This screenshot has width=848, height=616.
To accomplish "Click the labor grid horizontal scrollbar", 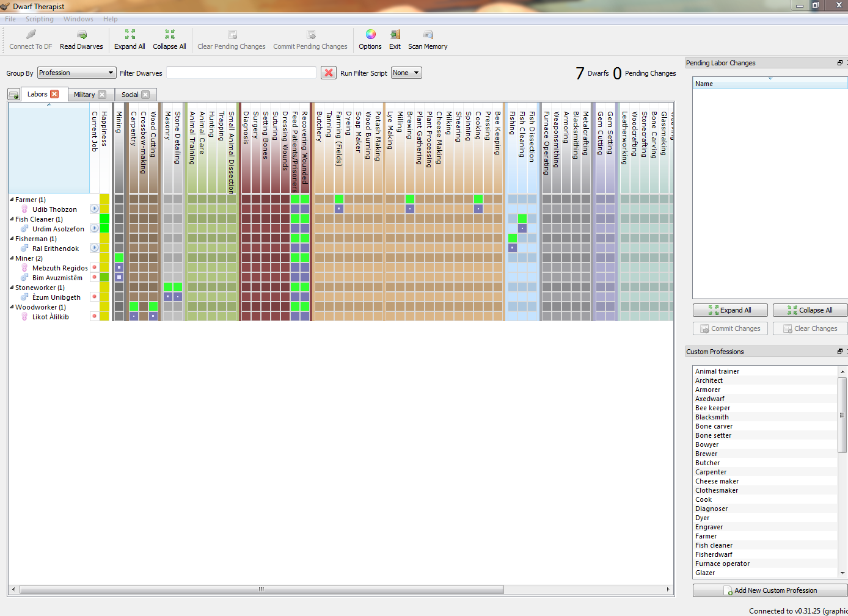I will click(261, 590).
